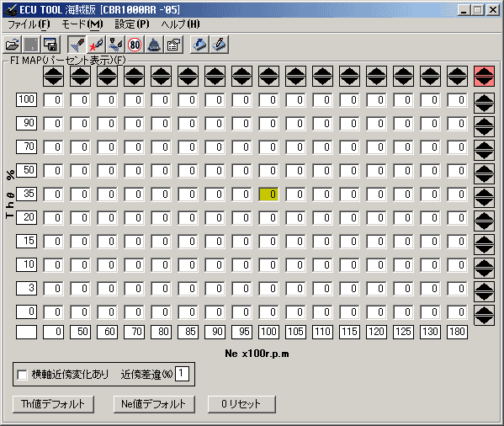Click the up arrow beside the Th 70 row
This screenshot has height=426, width=504.
[484, 146]
